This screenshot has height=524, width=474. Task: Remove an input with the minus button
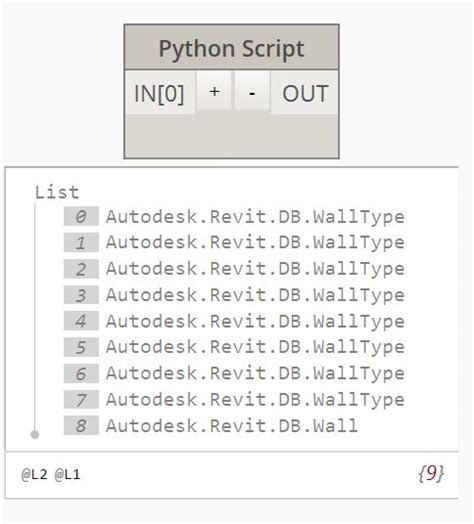point(252,91)
